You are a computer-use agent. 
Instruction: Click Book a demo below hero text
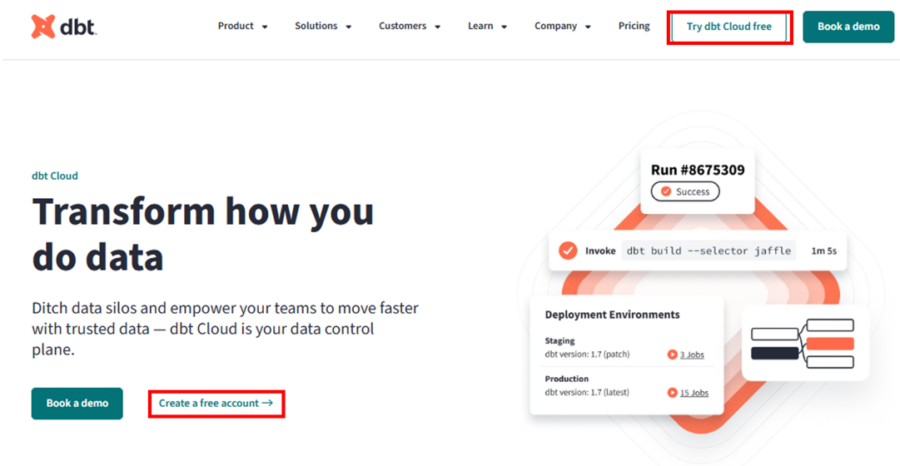coord(77,403)
